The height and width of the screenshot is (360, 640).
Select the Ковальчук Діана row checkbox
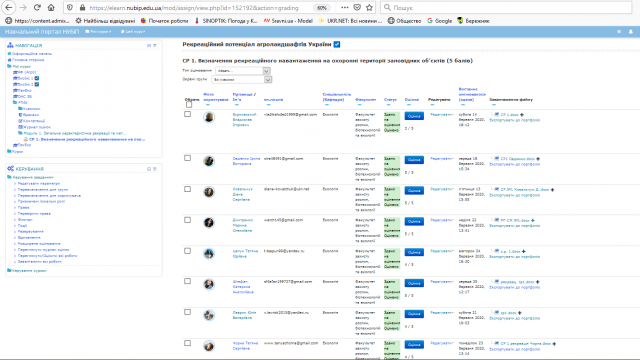click(187, 189)
